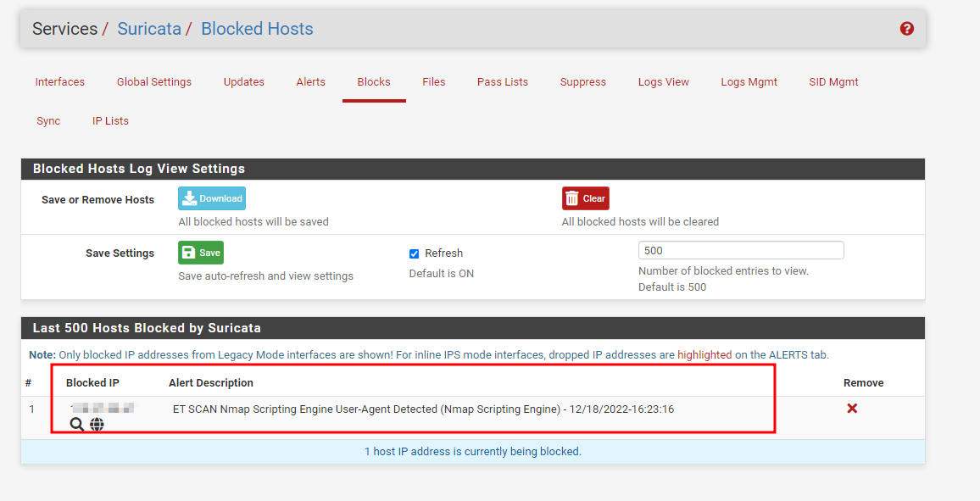Open the Interfaces tab
This screenshot has width=980, height=501.
(x=60, y=82)
